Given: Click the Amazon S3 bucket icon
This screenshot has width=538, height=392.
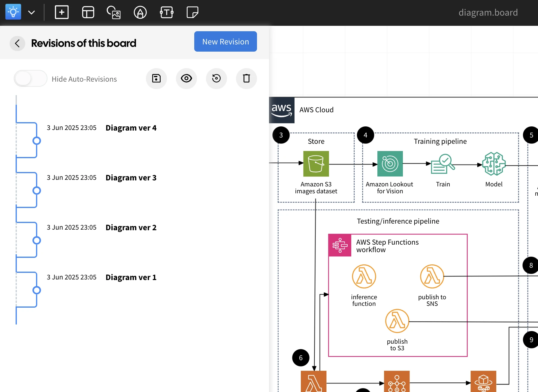Looking at the screenshot, I should tap(316, 164).
